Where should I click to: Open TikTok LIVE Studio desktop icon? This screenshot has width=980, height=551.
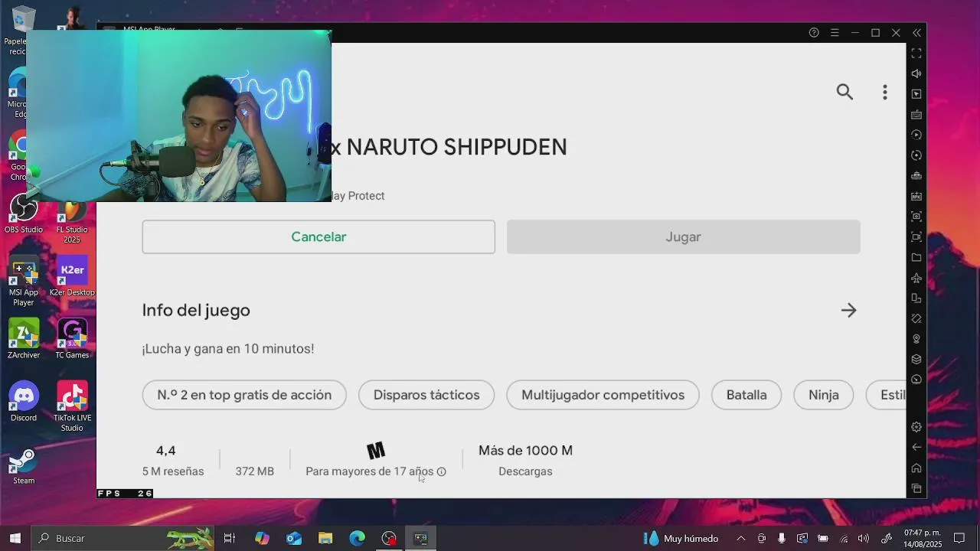(x=72, y=407)
